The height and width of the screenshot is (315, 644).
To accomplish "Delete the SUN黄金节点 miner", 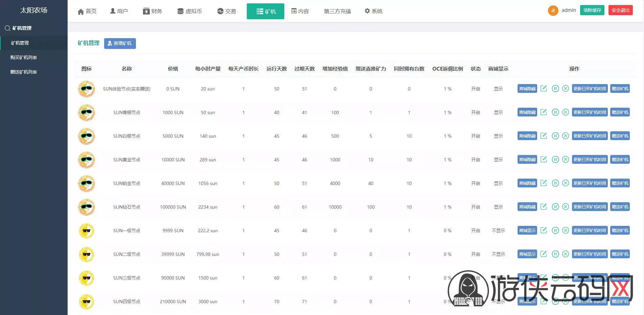I will pos(566,159).
